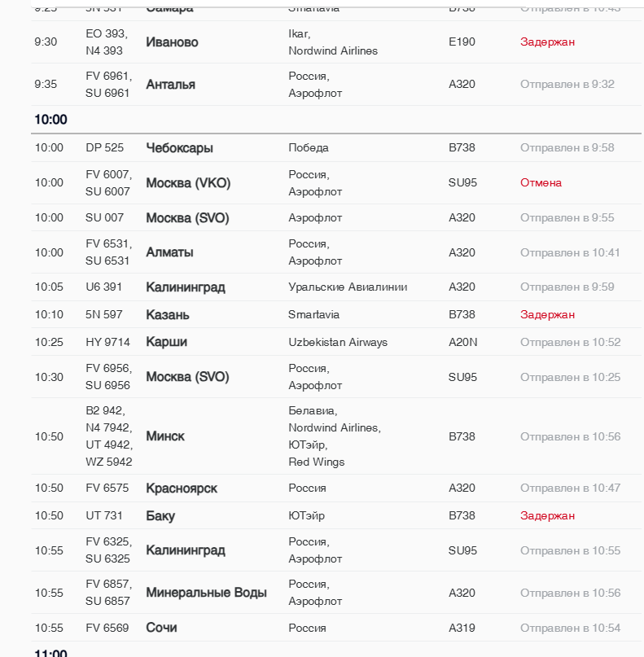Open the Казань flight details
Screen dimensions: 644x657
168,315
